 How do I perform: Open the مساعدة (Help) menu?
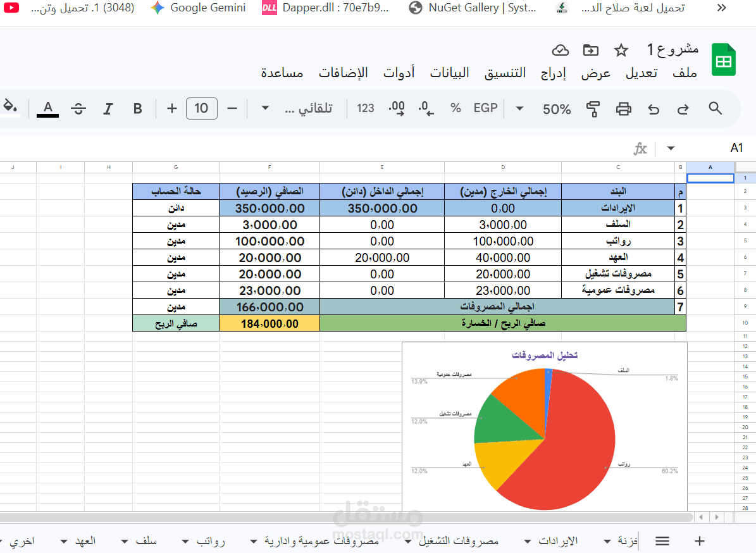click(x=282, y=73)
